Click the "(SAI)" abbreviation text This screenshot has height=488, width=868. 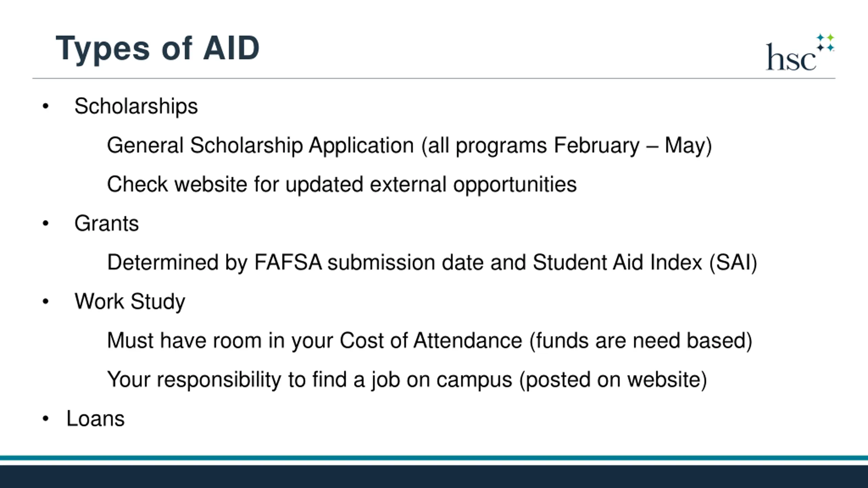click(x=733, y=263)
